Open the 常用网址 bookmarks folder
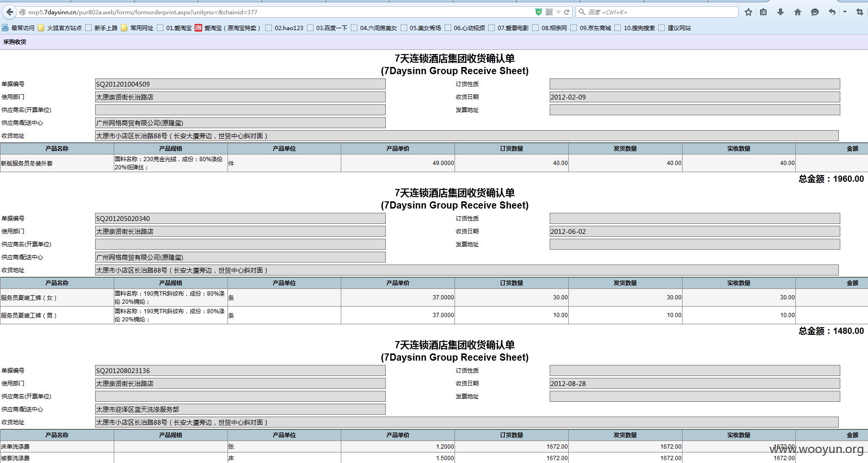The height and width of the screenshot is (463, 868). (x=138, y=28)
